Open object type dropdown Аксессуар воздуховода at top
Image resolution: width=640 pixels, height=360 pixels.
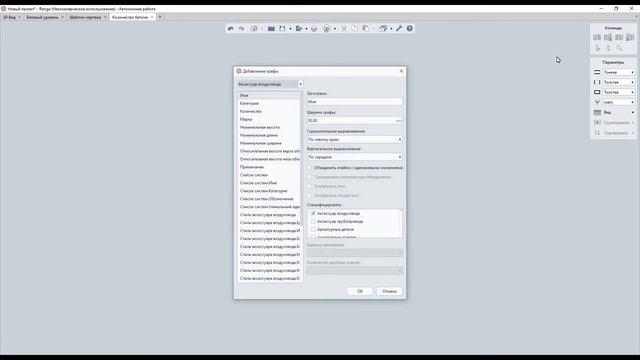click(270, 84)
